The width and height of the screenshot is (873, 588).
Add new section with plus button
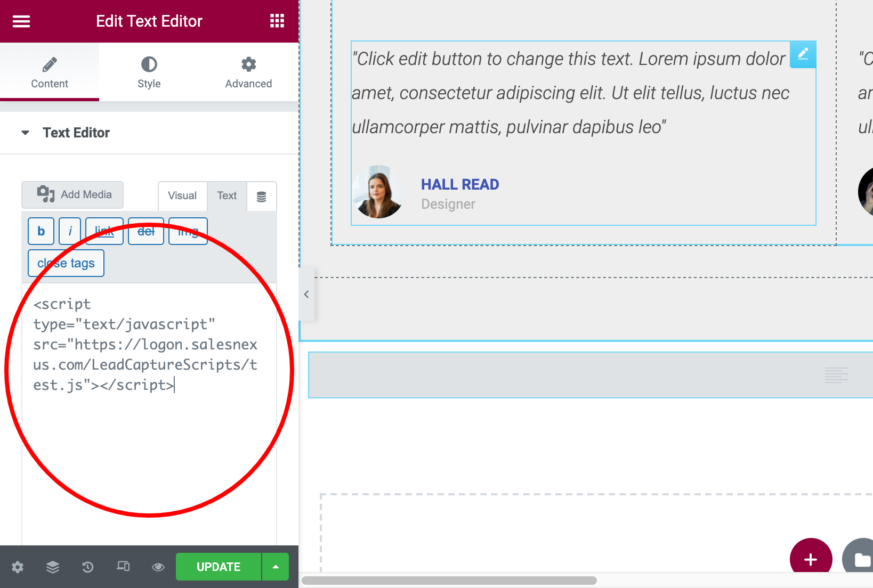coord(811,559)
